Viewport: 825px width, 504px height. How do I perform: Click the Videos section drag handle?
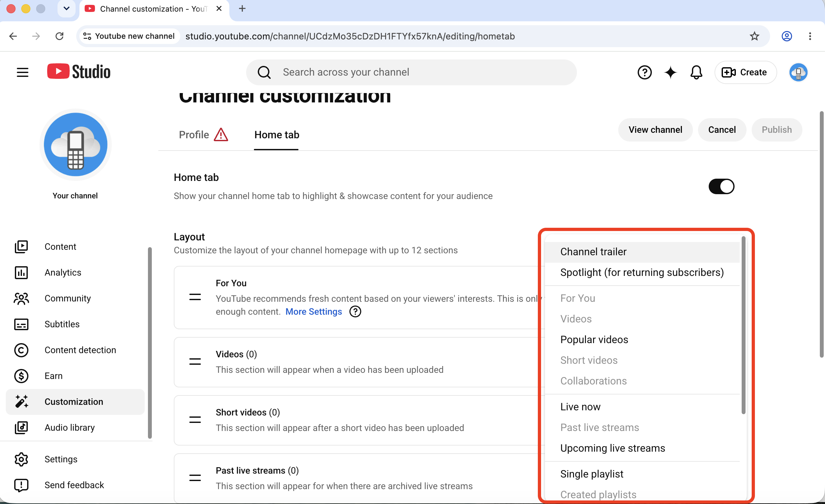pyautogui.click(x=195, y=362)
